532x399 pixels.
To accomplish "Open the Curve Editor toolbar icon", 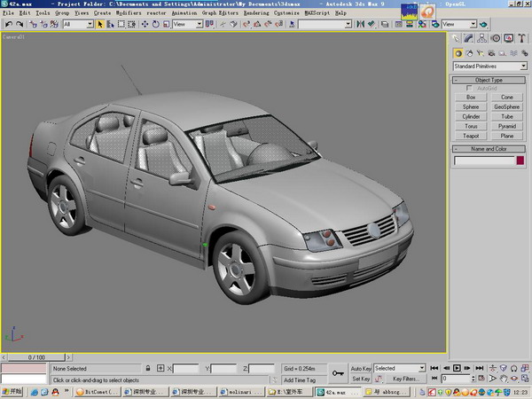I will point(399,24).
